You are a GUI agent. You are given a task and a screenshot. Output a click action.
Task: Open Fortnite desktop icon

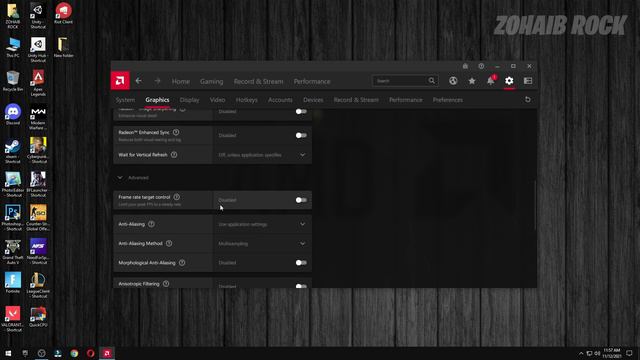tap(13, 283)
